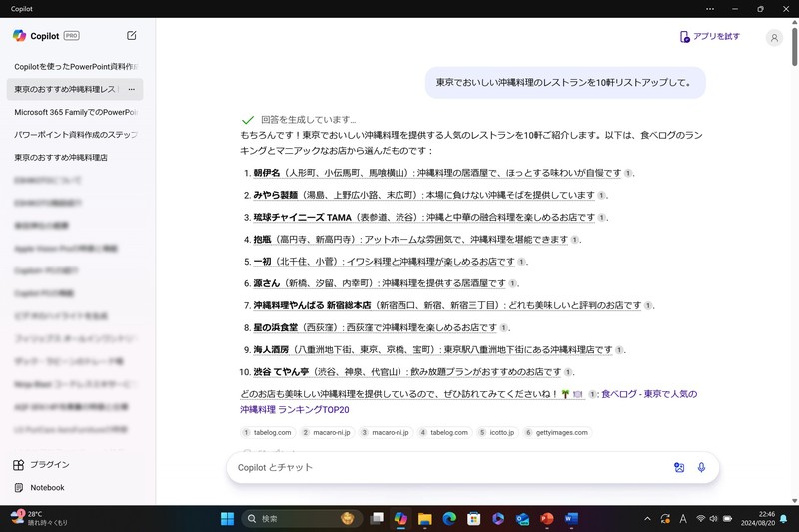Click the IME 'A' input indicator
Viewport: 799px width, 532px height.
(x=683, y=519)
